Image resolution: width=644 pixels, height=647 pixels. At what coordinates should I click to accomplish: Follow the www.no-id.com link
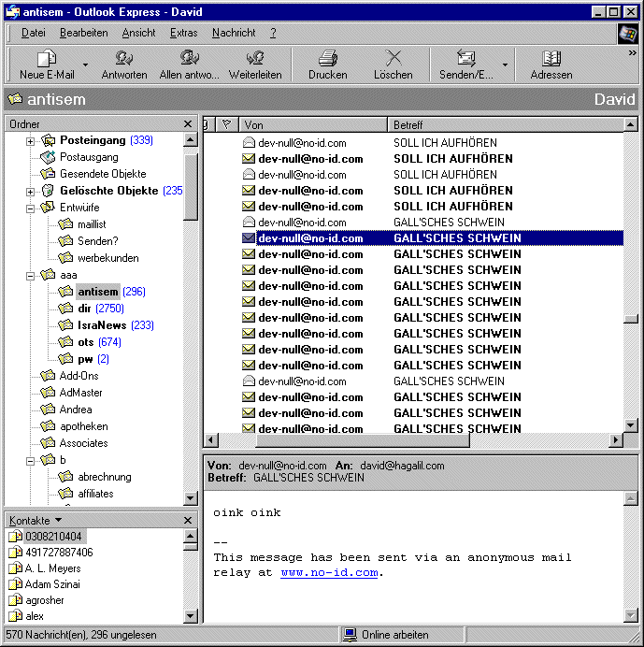329,572
